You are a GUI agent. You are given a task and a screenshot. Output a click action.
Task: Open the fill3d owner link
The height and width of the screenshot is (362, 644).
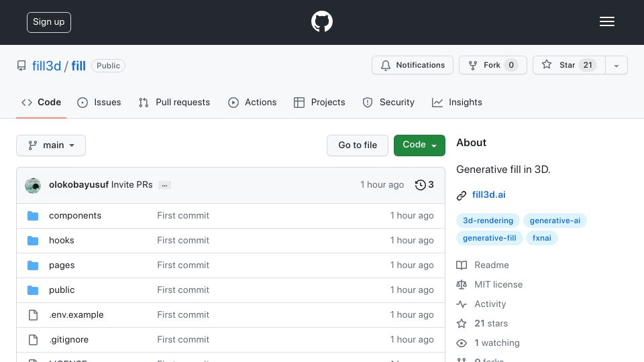(x=46, y=66)
